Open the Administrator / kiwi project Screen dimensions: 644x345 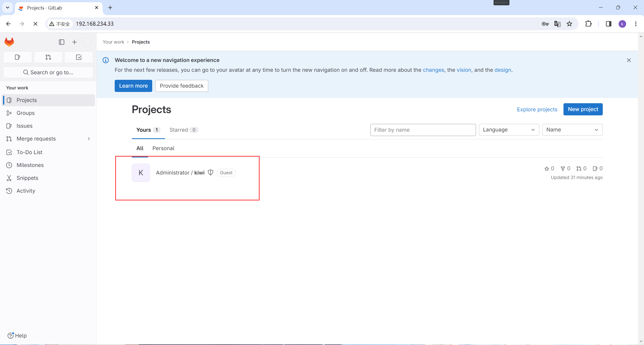point(180,173)
